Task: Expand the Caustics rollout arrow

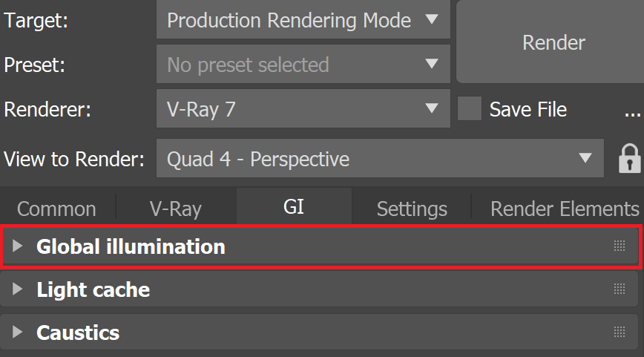Action: pyautogui.click(x=17, y=332)
